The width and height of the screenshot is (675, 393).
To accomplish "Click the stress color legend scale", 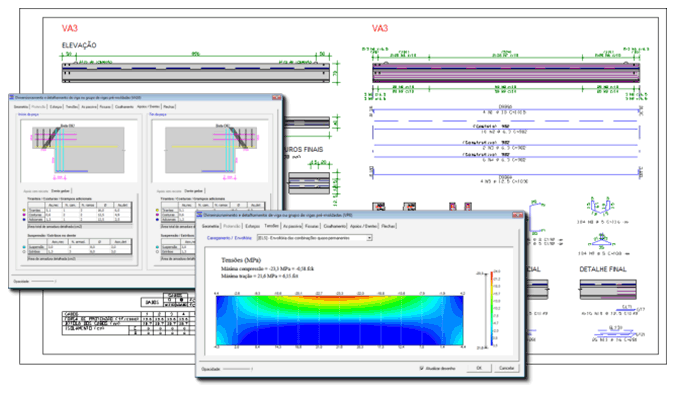I will (491, 309).
